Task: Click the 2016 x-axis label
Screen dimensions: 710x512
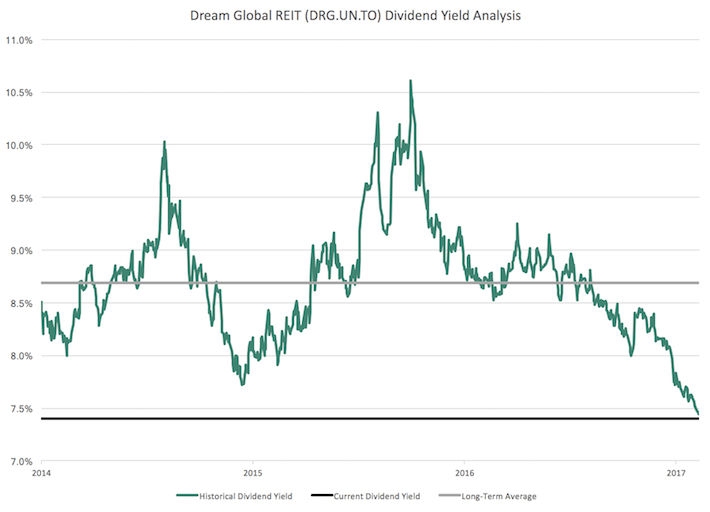Action: pyautogui.click(x=465, y=473)
